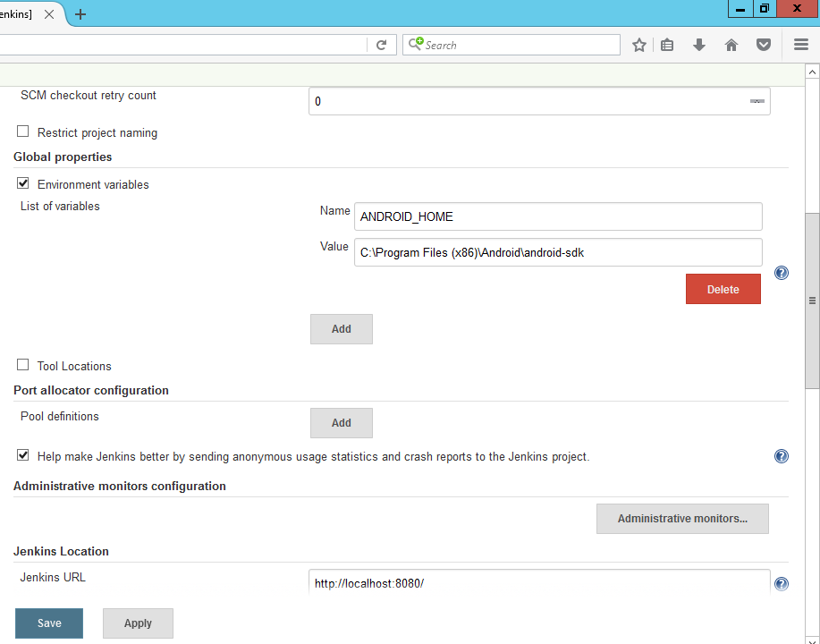Click the Pool definitions label
The height and width of the screenshot is (644, 820).
pyautogui.click(x=60, y=417)
